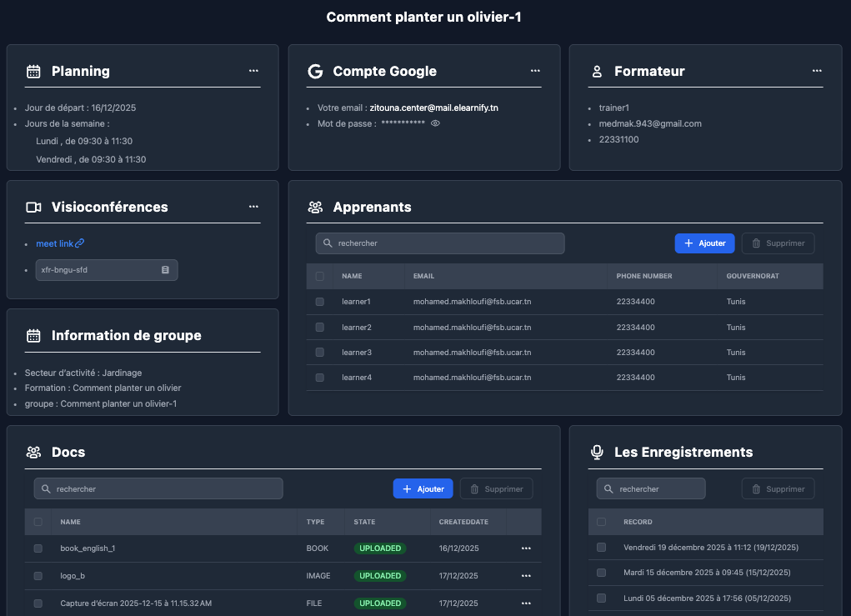This screenshot has height=616, width=851.
Task: Click Supprimer in Les Enregistrements panel
Action: [778, 489]
